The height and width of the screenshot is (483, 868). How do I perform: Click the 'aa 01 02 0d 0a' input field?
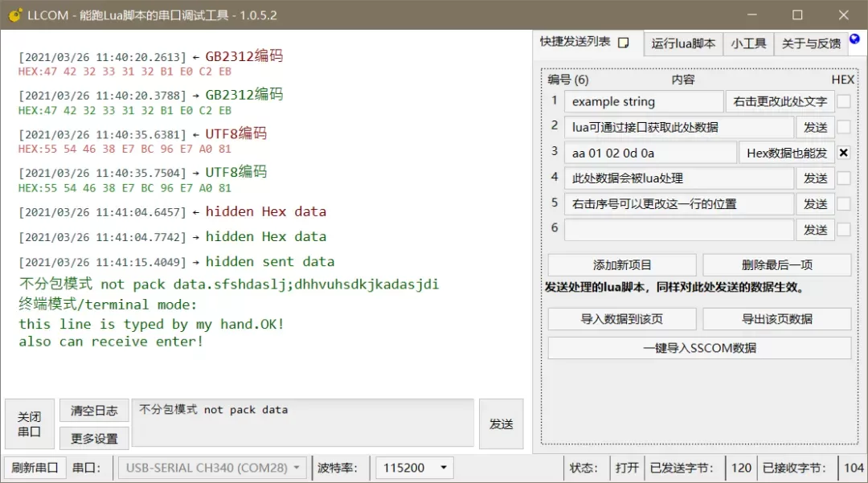(650, 153)
